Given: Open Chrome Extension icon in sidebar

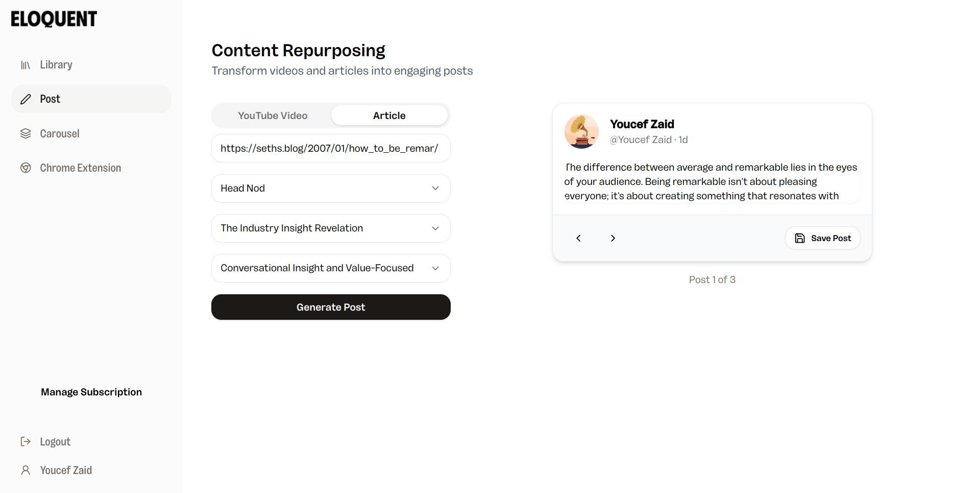Looking at the screenshot, I should tap(26, 168).
